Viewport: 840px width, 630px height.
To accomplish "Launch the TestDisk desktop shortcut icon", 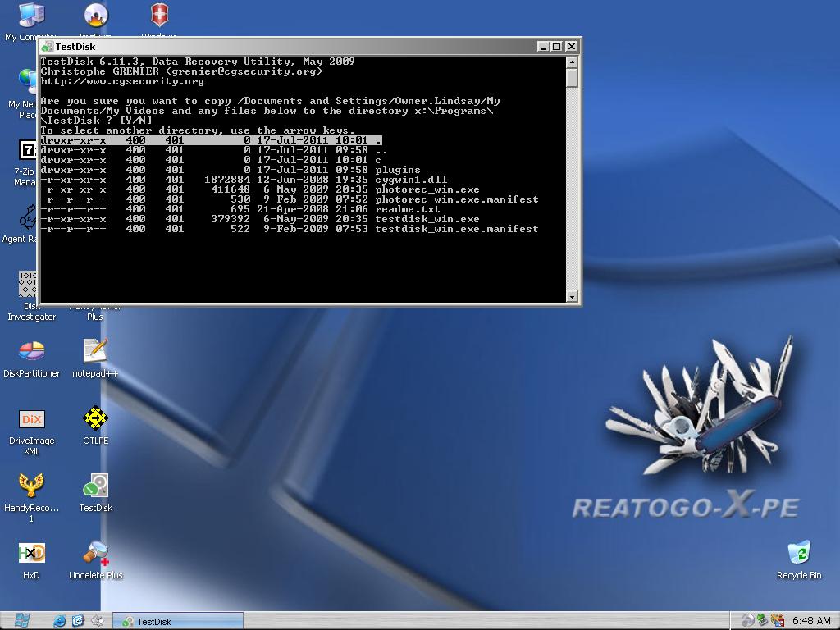I will [x=95, y=486].
